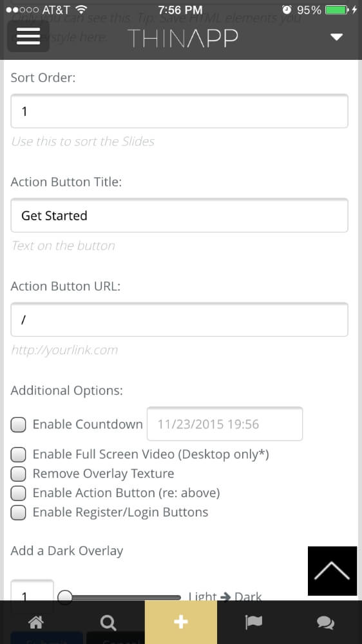Toggle Enable Full Screen Video checkbox
Image resolution: width=362 pixels, height=644 pixels.
click(x=18, y=455)
